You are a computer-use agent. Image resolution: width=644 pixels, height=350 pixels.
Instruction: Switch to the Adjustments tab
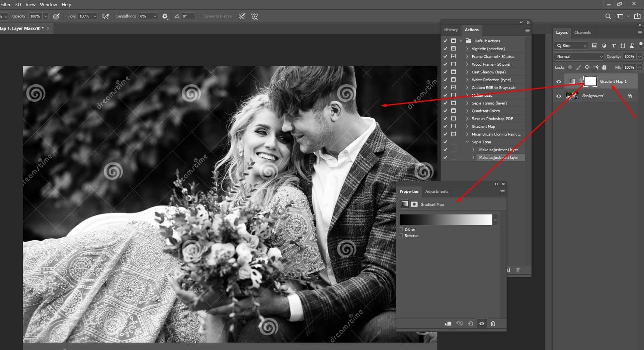click(x=437, y=191)
